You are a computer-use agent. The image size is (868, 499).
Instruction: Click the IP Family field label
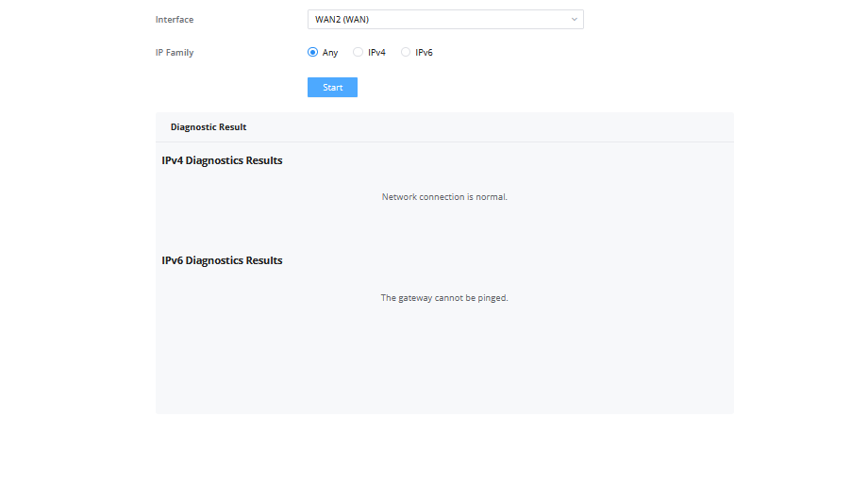175,53
